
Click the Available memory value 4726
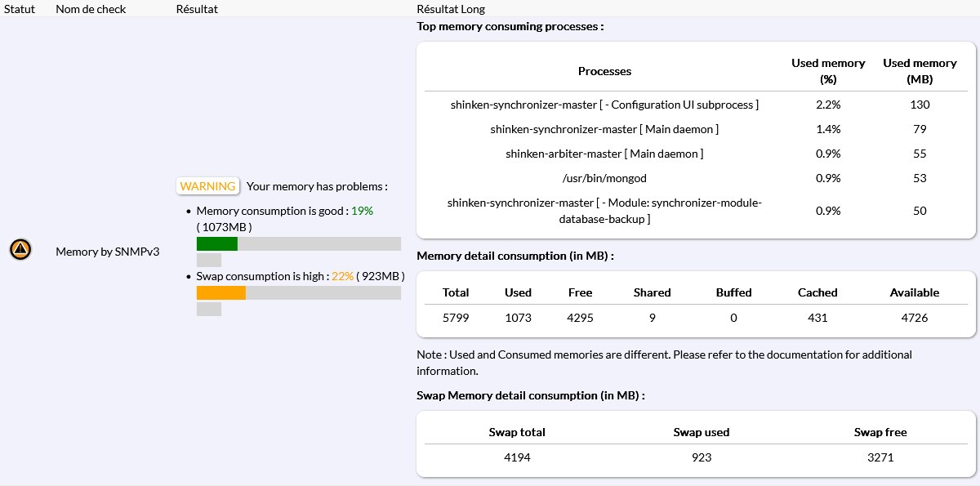914,318
